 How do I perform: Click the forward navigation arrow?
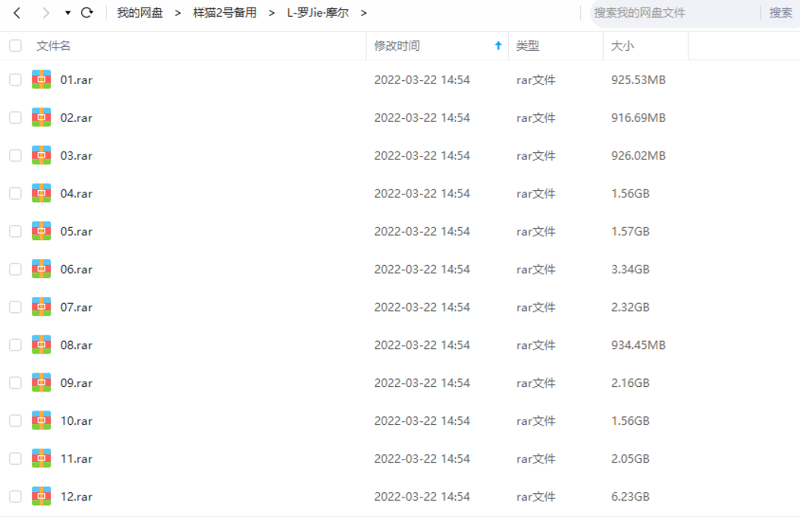point(46,13)
